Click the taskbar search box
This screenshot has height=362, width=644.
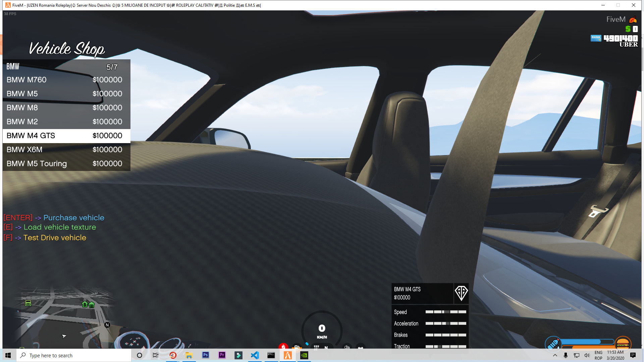(x=74, y=355)
